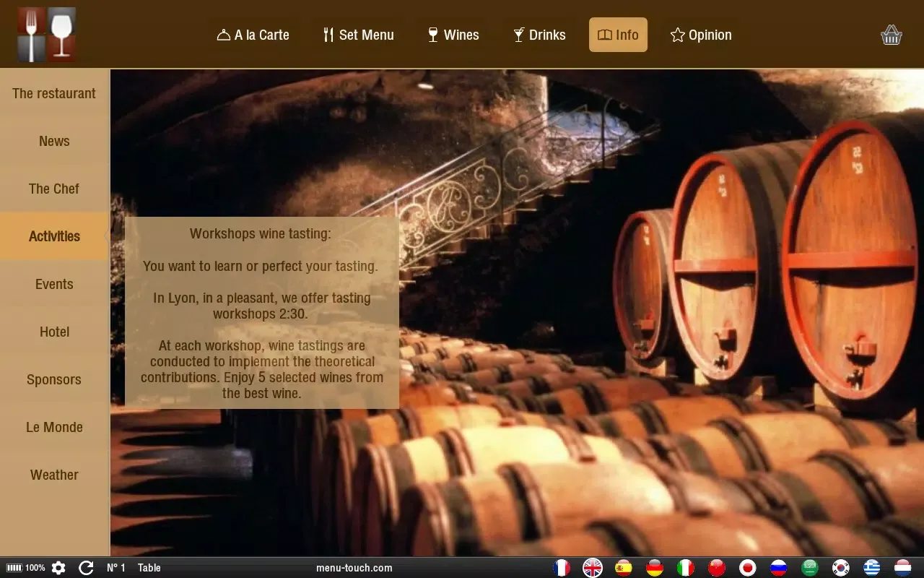This screenshot has width=924, height=578.
Task: Go to the Wines tab
Action: click(x=453, y=35)
